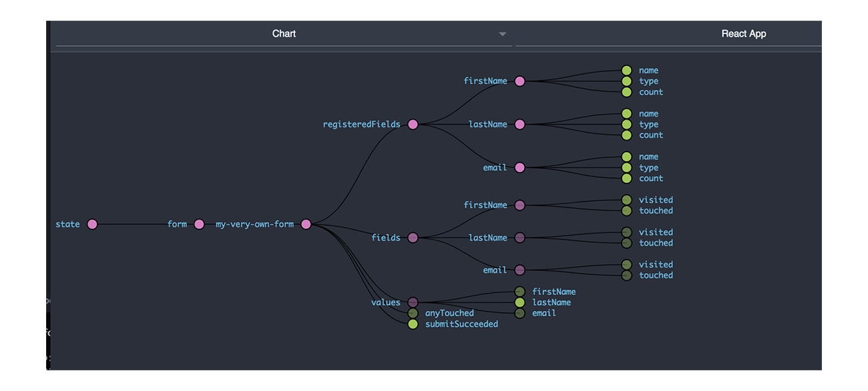Toggle email node under fields
The width and height of the screenshot is (868, 391).
coord(519,270)
